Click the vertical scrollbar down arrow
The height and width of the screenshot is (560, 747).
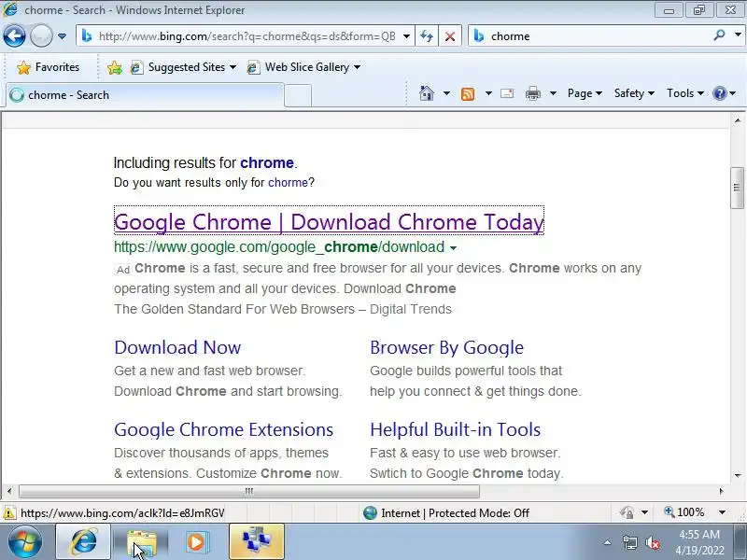pyautogui.click(x=737, y=475)
